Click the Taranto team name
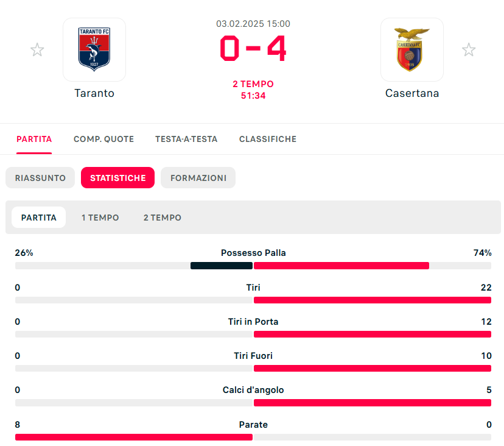 coord(94,93)
